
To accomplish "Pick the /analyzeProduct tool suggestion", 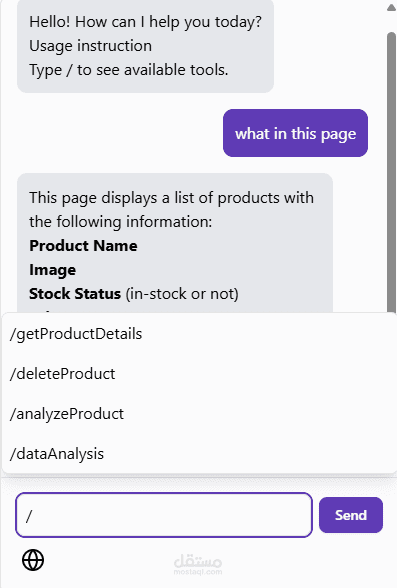I will pos(199,414).
